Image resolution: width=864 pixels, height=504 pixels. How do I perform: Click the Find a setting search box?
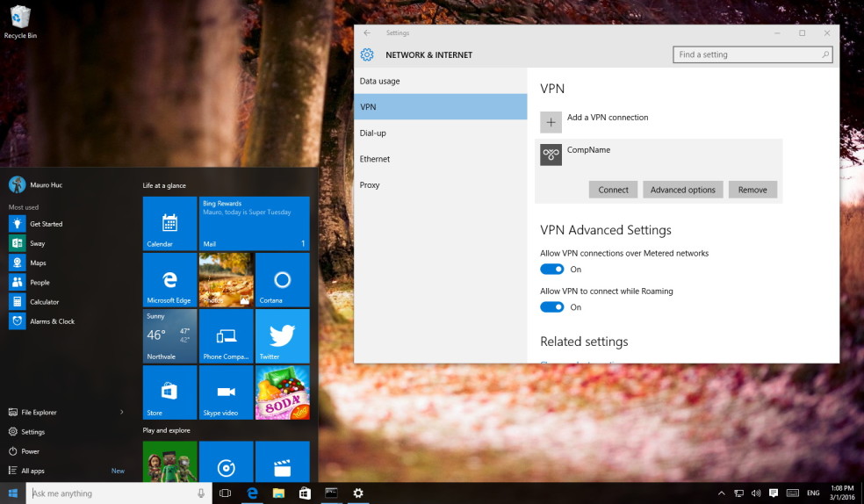[752, 54]
